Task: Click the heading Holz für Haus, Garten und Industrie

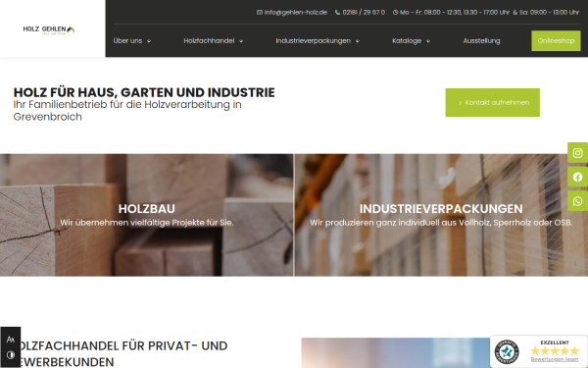Action: click(x=144, y=92)
